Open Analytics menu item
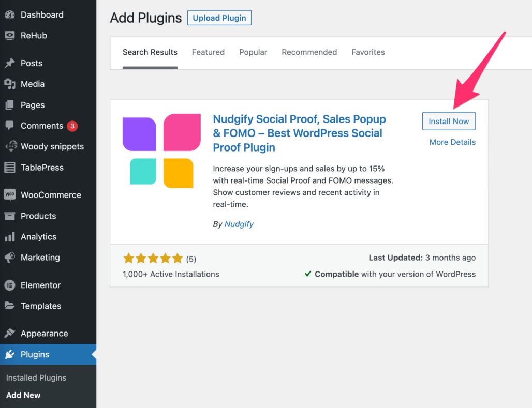532x408 pixels. pyautogui.click(x=48, y=237)
